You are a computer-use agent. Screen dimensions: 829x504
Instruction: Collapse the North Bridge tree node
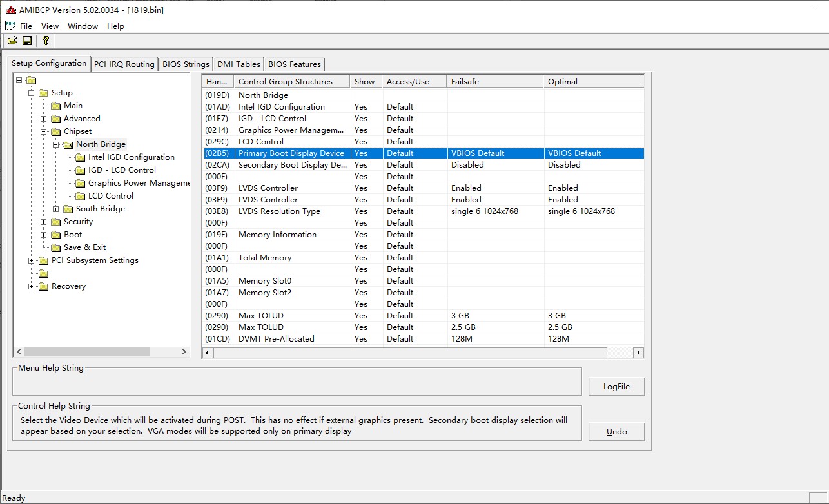[56, 144]
